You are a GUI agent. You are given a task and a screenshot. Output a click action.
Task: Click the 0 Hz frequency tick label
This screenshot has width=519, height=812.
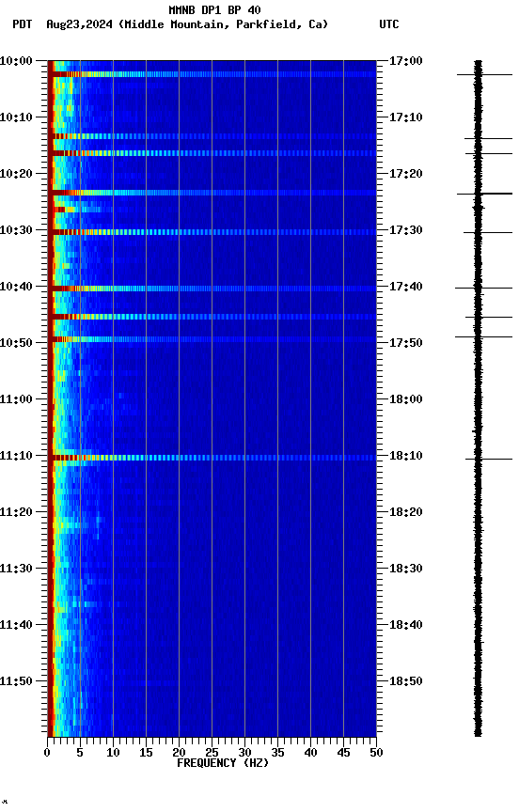coord(48,753)
